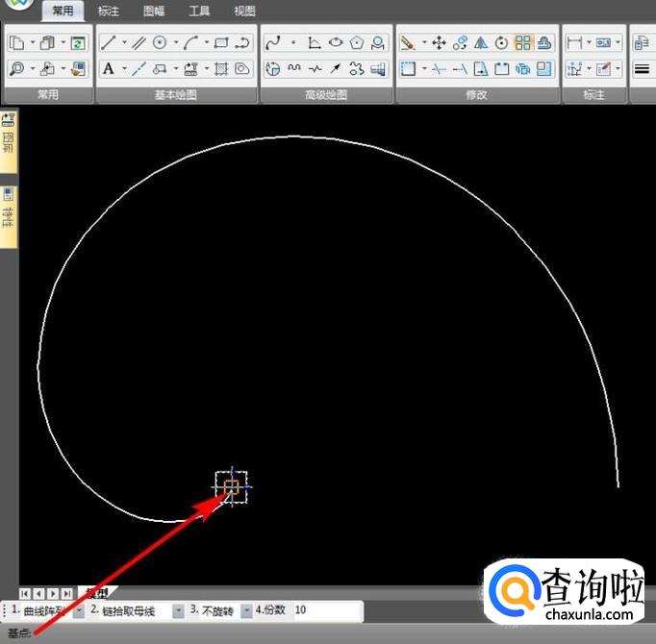Click the 模型 layout tab
This screenshot has width=656, height=644.
tap(97, 593)
